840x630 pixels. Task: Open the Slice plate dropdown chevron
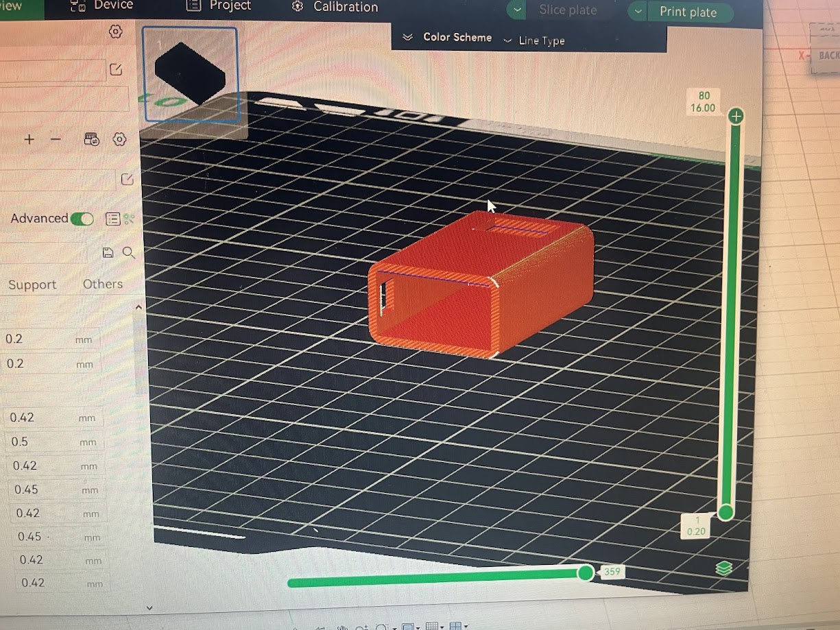516,11
